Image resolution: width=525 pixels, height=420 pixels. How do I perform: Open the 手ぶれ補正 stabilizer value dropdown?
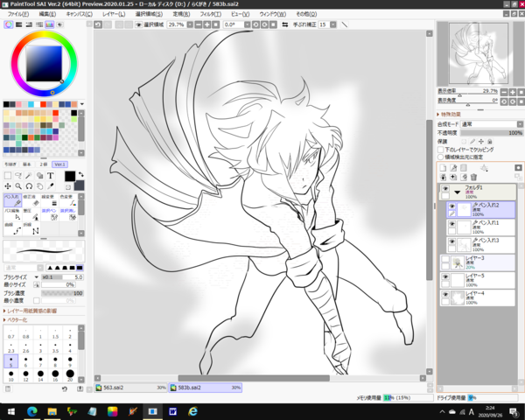333,24
